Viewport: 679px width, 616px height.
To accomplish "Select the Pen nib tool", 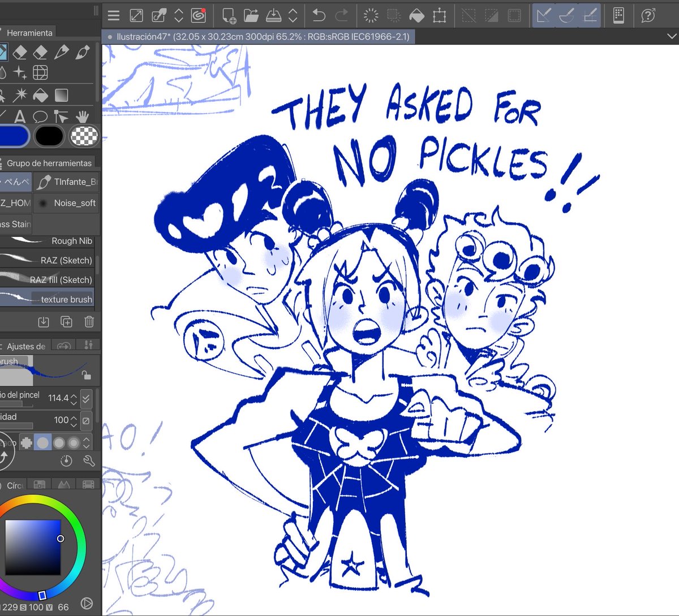I will coord(61,53).
